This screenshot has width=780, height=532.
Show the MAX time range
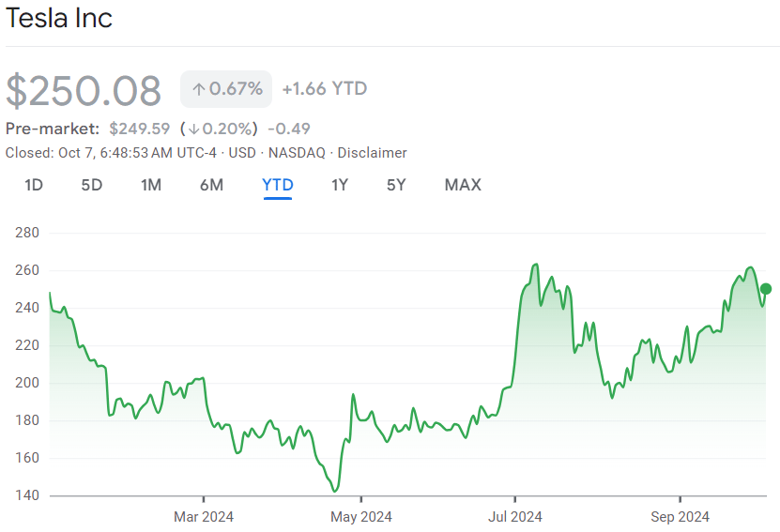(x=463, y=185)
